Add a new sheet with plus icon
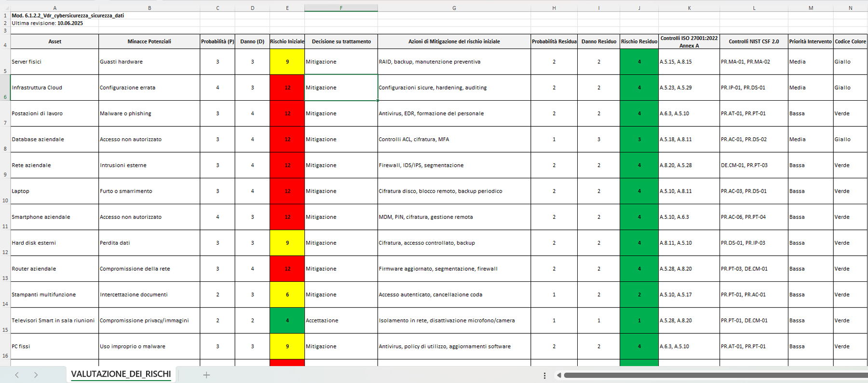The height and width of the screenshot is (383, 868). point(206,375)
